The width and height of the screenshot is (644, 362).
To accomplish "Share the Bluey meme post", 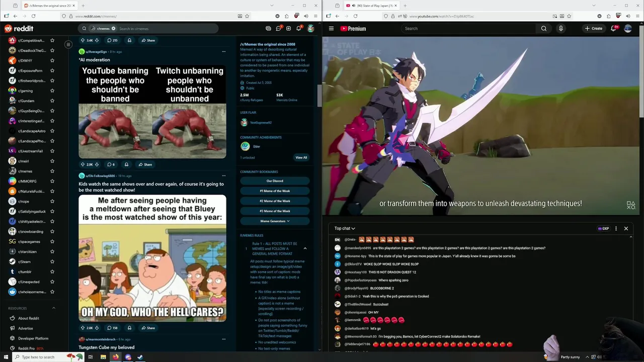I will coord(148,328).
